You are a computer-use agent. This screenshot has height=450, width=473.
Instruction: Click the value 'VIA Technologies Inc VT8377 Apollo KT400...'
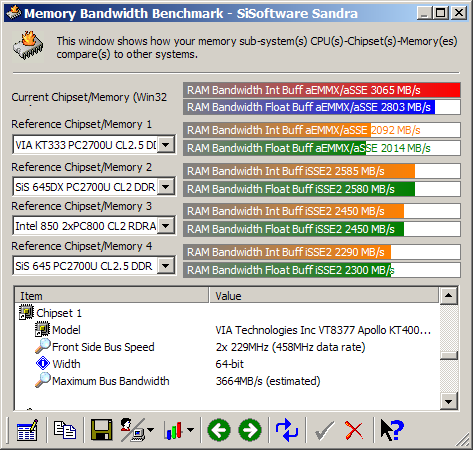click(323, 330)
